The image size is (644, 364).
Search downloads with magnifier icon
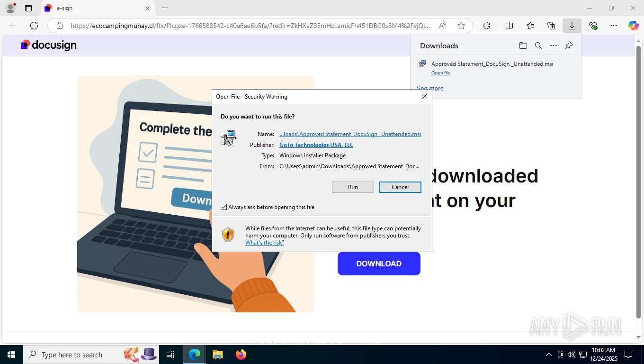coord(538,45)
